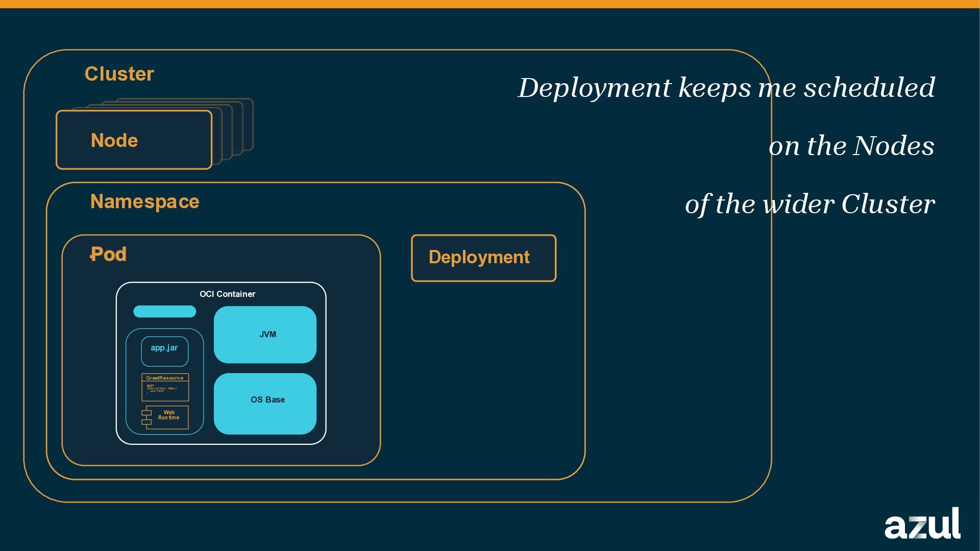
Task: Click 'Deployment keeps me scheduled' text
Action: click(726, 88)
